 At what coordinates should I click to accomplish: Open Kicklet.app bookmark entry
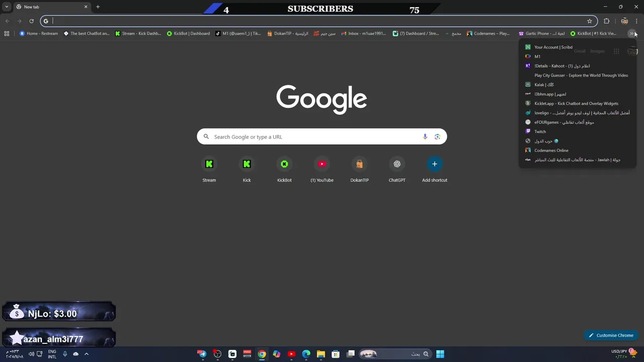(x=578, y=104)
